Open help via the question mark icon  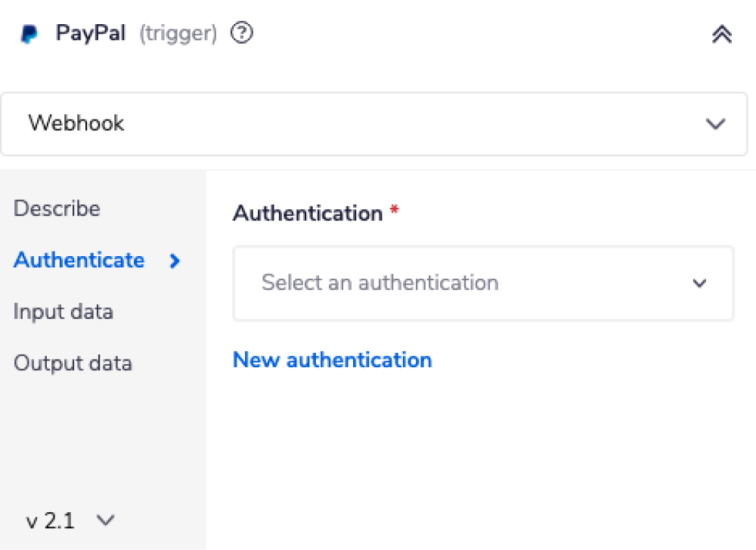point(241,33)
